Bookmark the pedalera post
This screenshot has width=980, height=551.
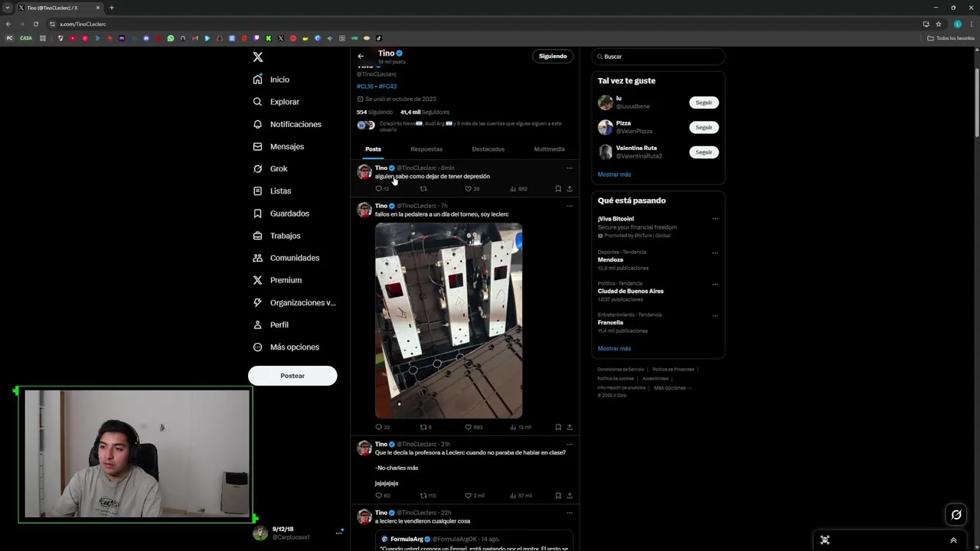click(x=558, y=427)
